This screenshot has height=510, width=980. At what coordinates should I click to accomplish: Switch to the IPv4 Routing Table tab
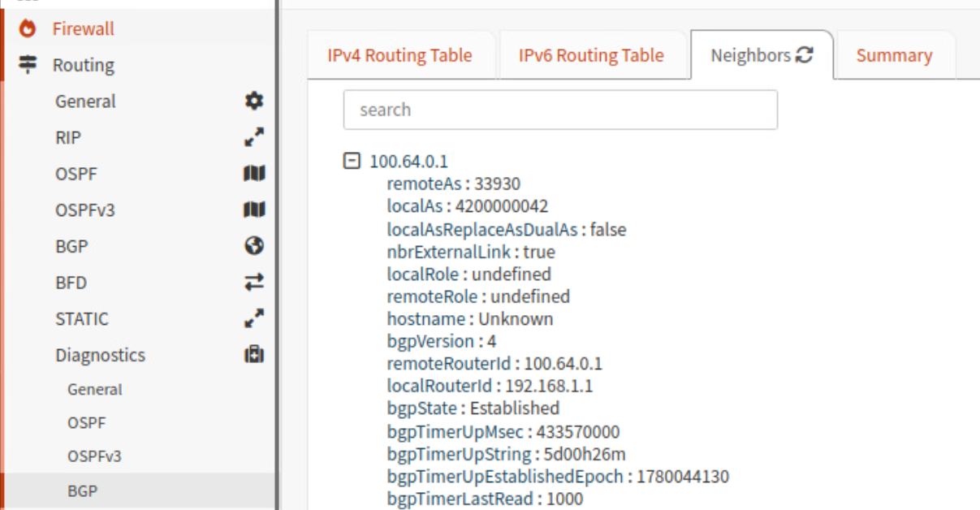tap(399, 55)
